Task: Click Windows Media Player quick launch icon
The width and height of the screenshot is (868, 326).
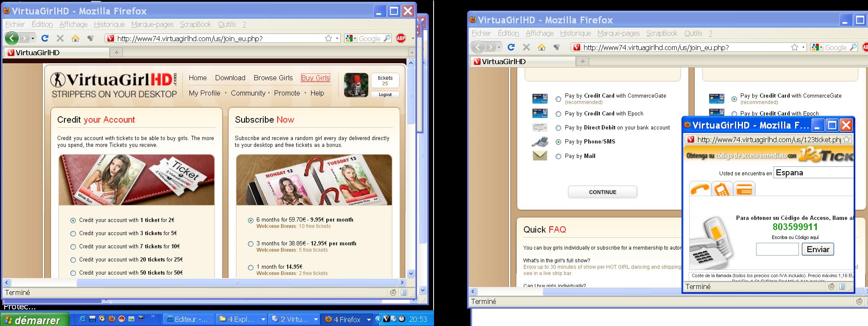Action: coord(102,319)
